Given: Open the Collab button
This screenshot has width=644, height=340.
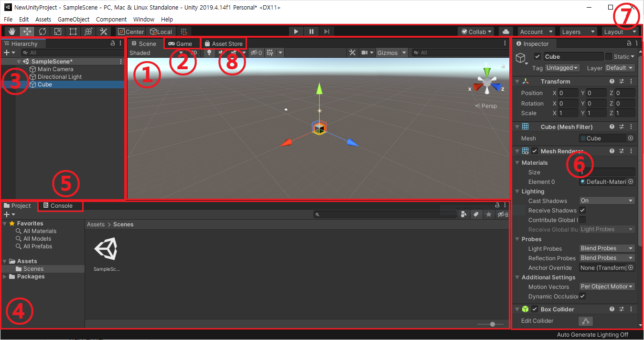Looking at the screenshot, I should point(477,32).
